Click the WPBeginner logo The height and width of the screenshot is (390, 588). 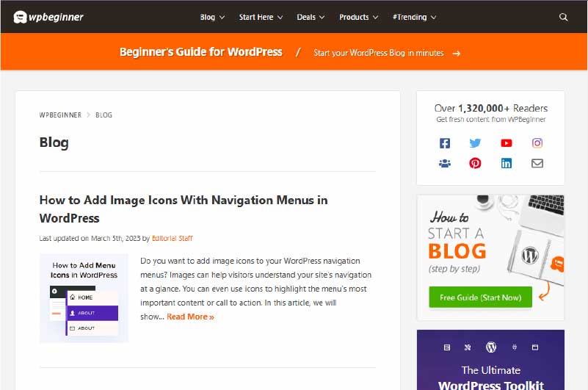(48, 17)
